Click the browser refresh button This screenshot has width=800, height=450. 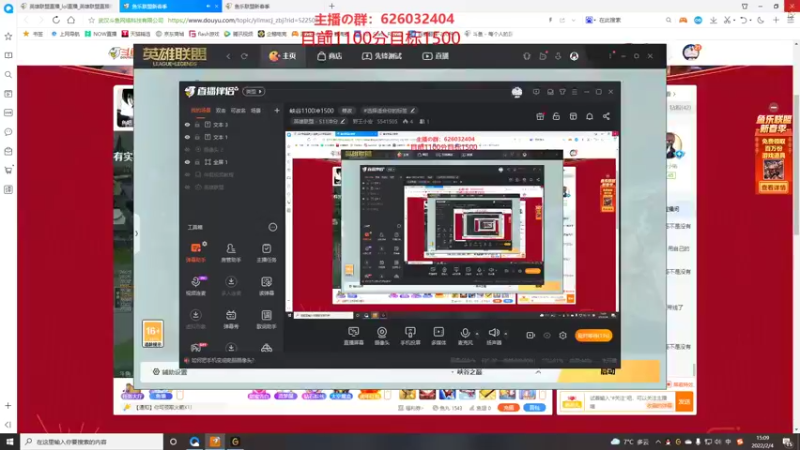[x=56, y=20]
